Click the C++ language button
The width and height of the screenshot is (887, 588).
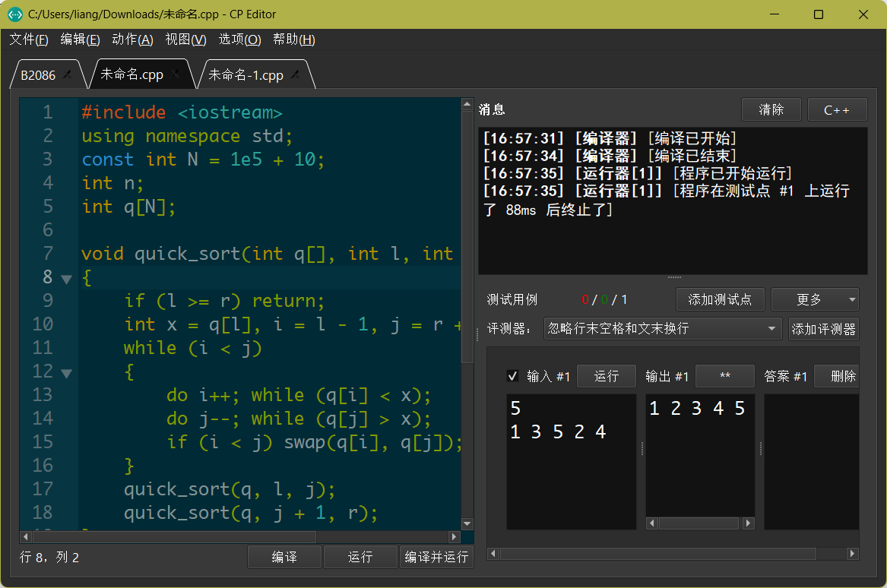[837, 109]
